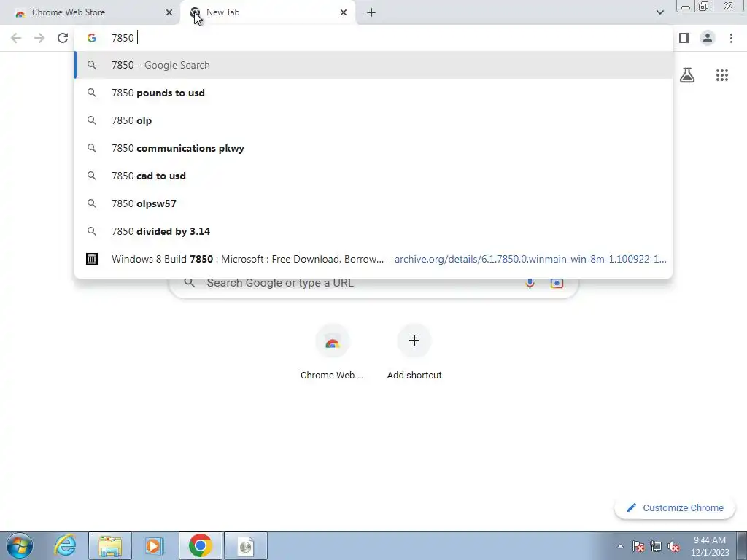
Task: Click the network tray icon
Action: pos(656,546)
